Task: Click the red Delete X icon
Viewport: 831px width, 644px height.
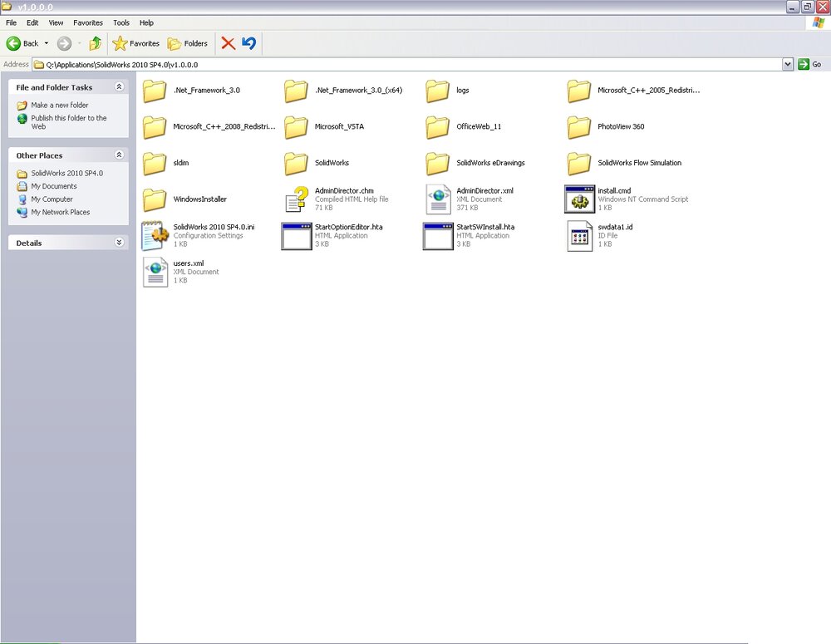Action: coord(229,43)
